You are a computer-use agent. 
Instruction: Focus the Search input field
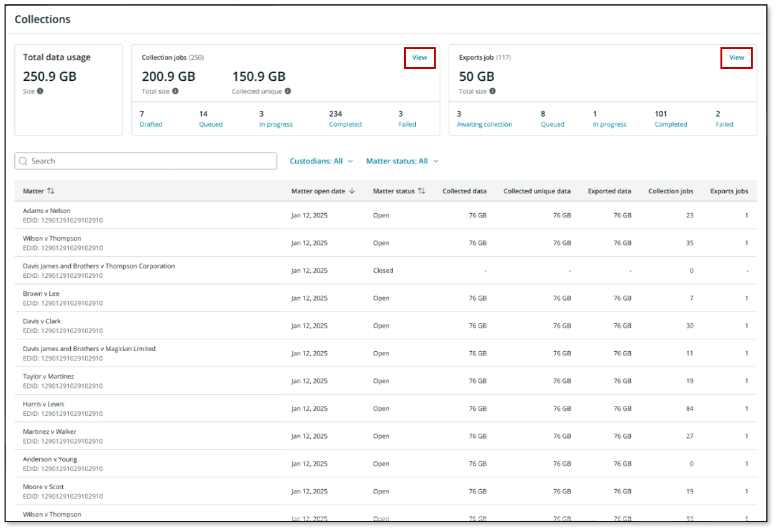[x=149, y=161]
